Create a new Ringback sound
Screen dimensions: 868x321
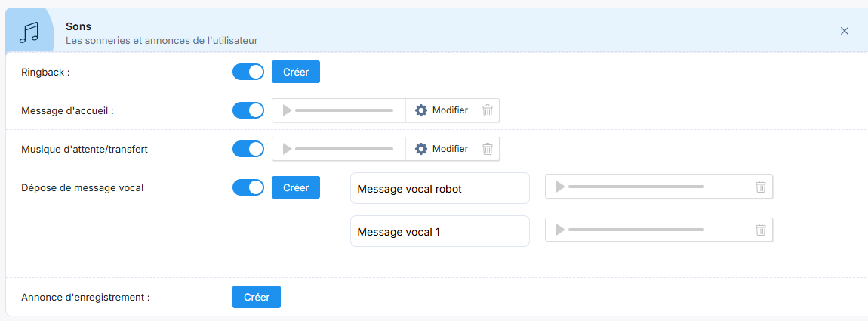296,72
